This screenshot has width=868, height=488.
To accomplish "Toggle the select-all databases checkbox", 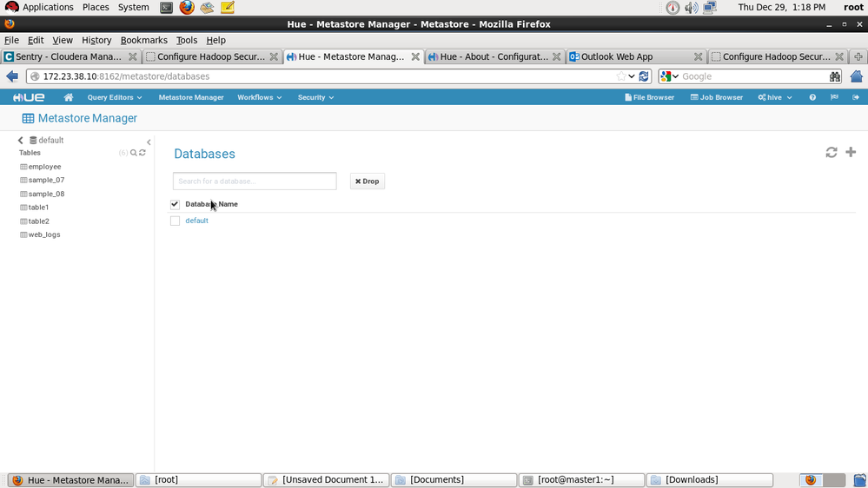I will click(x=175, y=204).
